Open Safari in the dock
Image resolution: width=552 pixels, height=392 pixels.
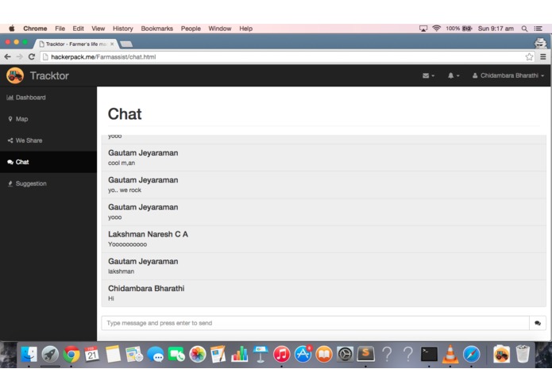(471, 354)
